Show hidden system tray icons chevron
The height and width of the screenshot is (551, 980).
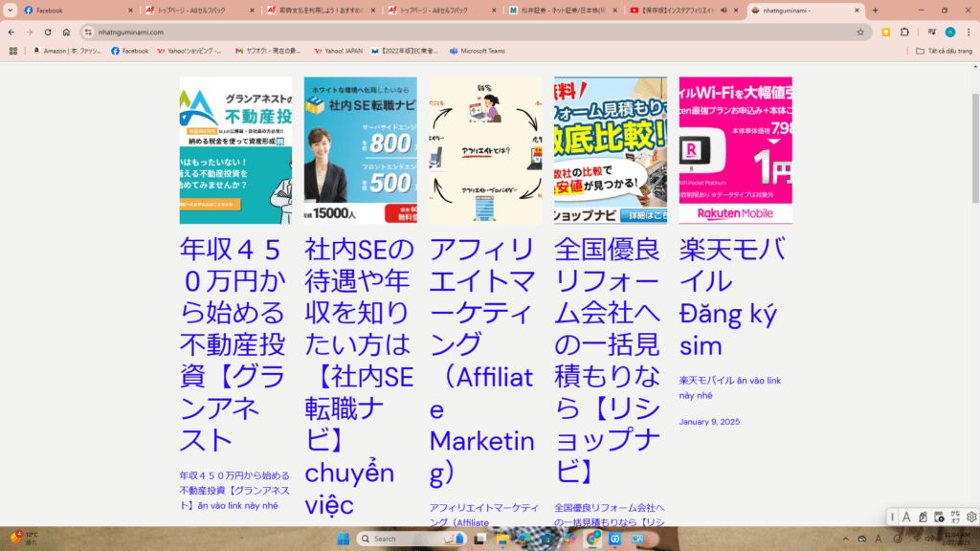(845, 539)
